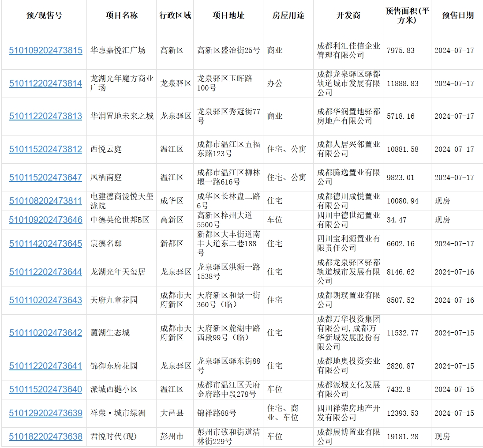Click the 预售日期 column header
This screenshot has height=448, width=483.
click(458, 15)
